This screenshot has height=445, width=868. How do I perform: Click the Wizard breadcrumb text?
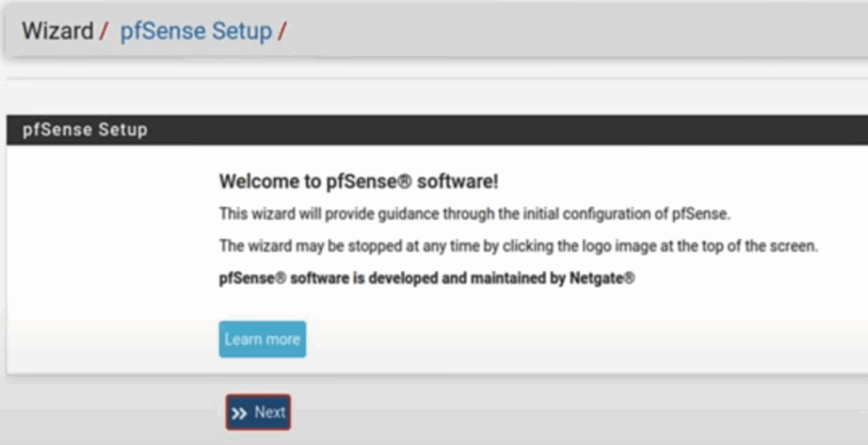click(58, 31)
